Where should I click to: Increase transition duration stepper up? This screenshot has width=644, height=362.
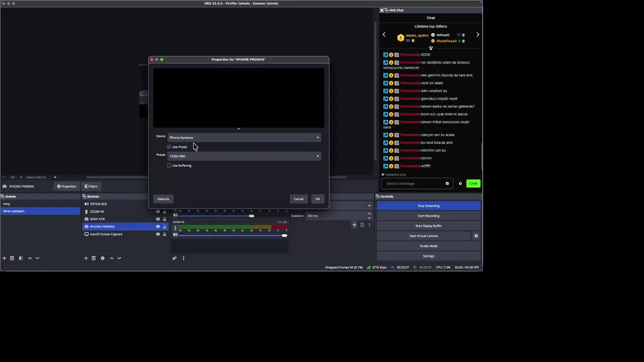point(369,214)
